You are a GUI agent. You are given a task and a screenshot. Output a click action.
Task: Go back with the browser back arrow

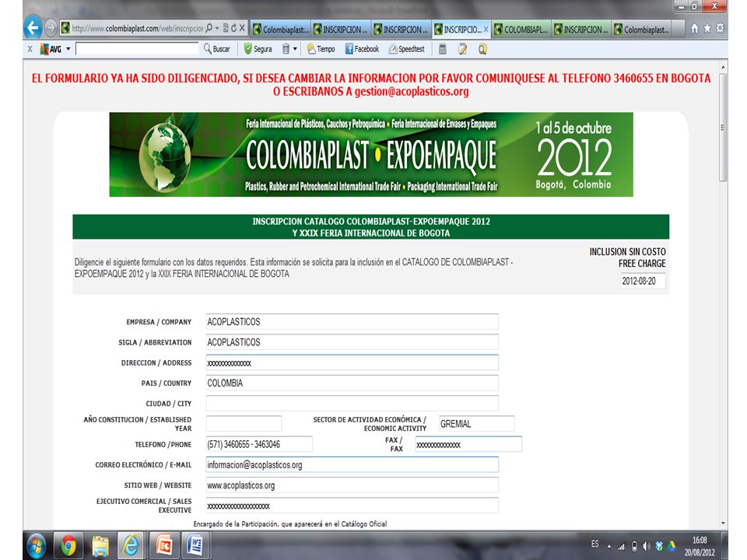[x=33, y=28]
